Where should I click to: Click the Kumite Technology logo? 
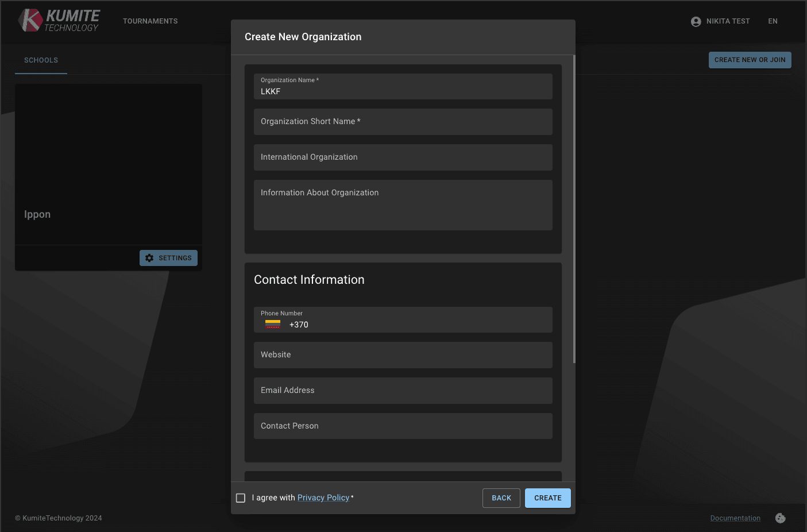coord(58,21)
